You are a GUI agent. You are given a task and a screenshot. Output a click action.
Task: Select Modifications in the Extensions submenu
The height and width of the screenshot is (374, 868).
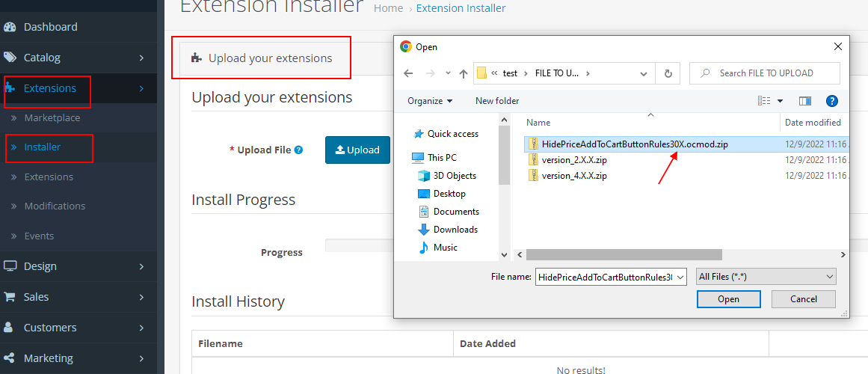[55, 206]
